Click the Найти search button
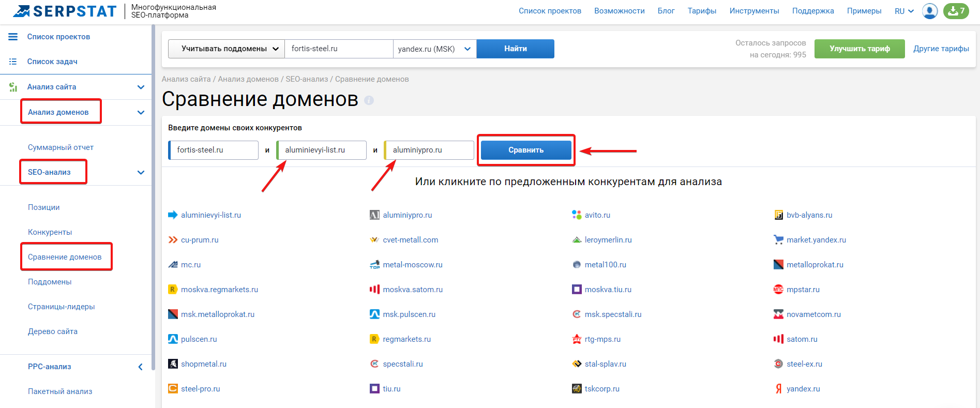Viewport: 980px width, 408px height. coord(516,49)
